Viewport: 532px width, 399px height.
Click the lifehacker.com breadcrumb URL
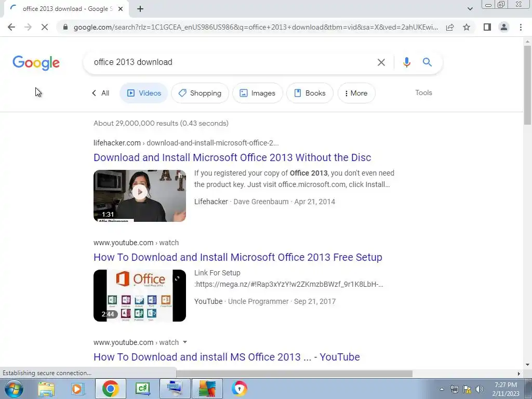pos(186,143)
